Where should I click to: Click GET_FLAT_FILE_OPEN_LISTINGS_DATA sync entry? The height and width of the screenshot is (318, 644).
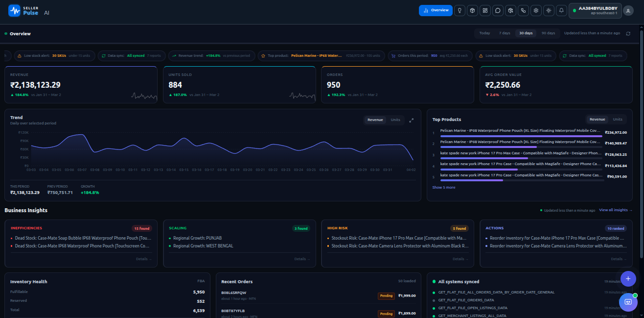click(x=472, y=308)
